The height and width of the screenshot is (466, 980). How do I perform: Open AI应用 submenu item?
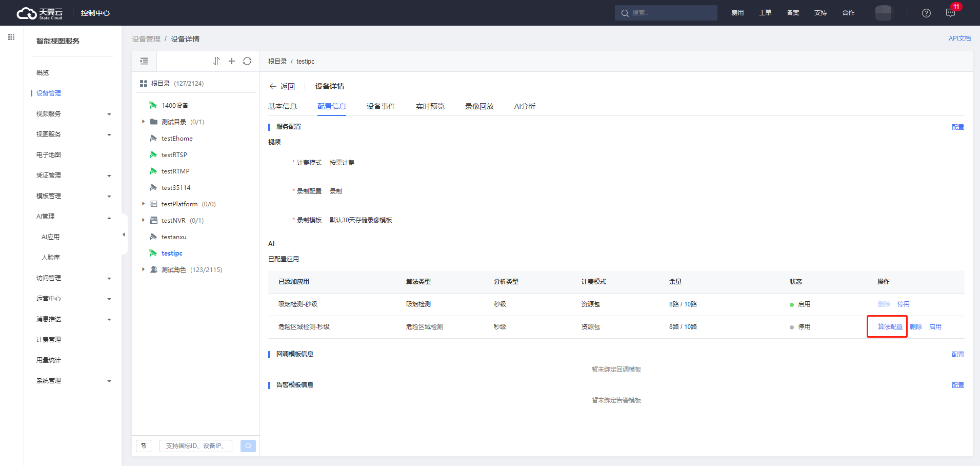click(50, 237)
